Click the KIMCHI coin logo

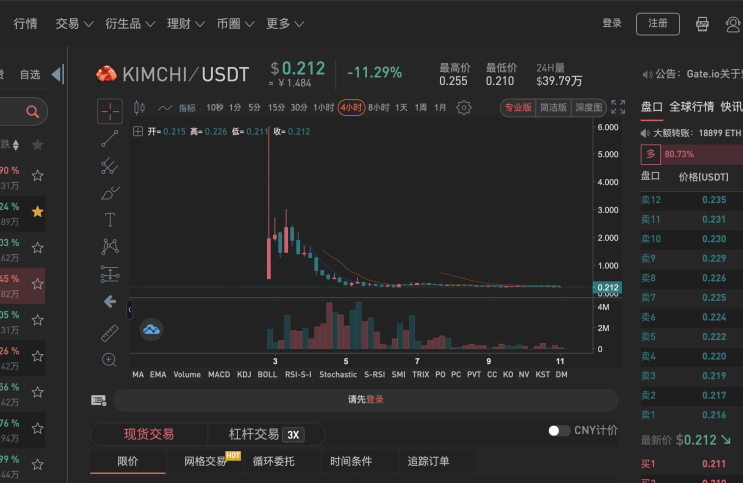107,73
